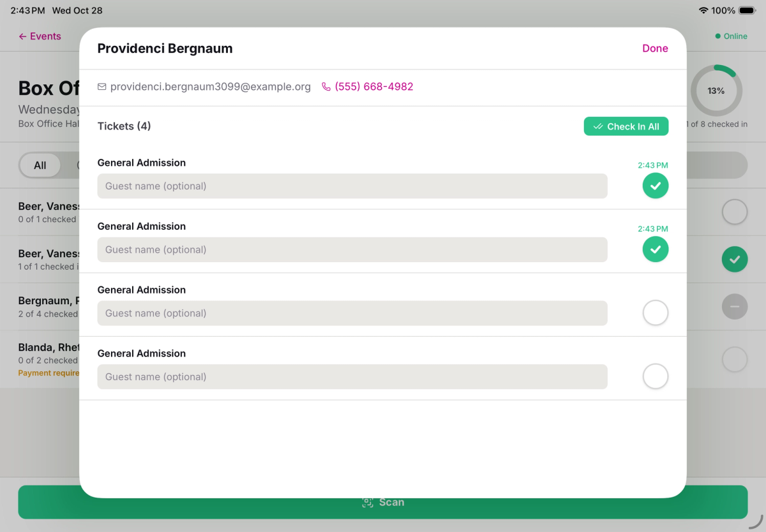Tap the battery icon in status bar
Viewport: 766px width, 532px height.
pos(747,10)
